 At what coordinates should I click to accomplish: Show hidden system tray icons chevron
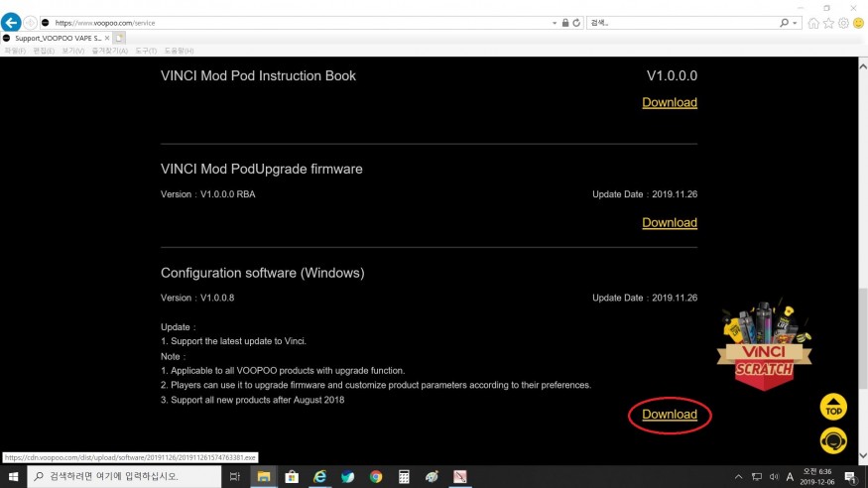click(738, 477)
